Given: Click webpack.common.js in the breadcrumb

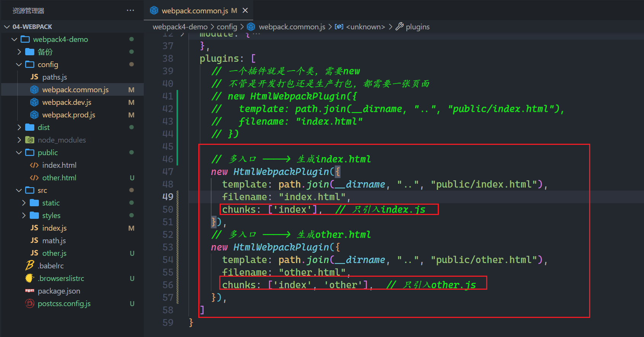Looking at the screenshot, I should pos(292,27).
